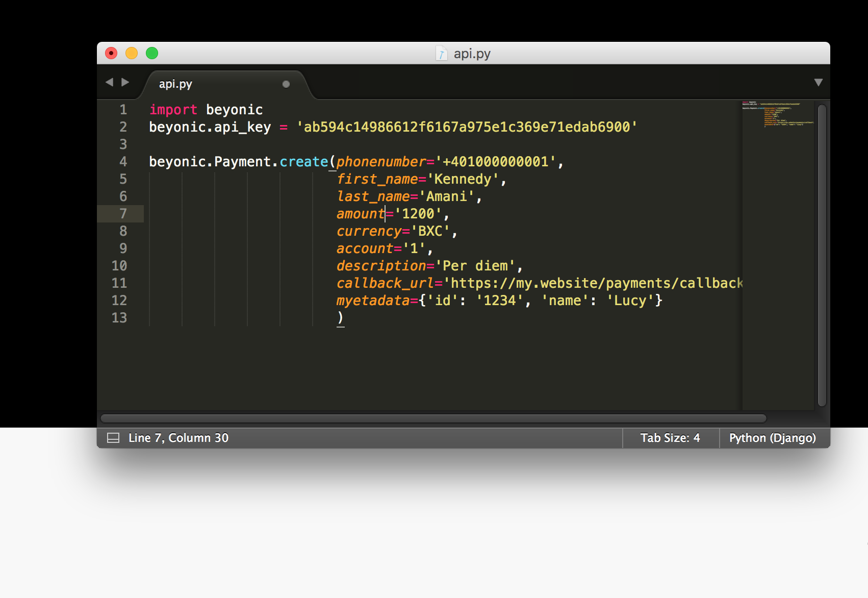Click 'beyonic.api_key' on line 2
The height and width of the screenshot is (598, 868).
(x=210, y=127)
